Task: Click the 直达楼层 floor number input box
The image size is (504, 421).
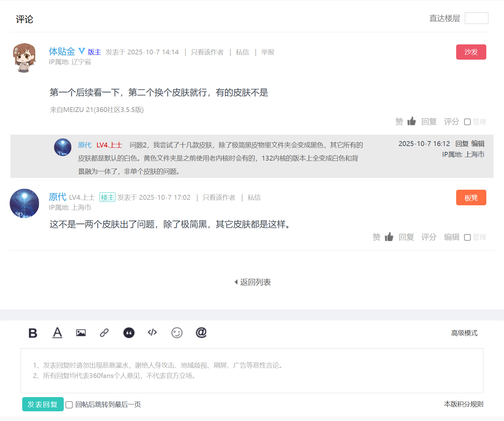Action: [x=477, y=18]
